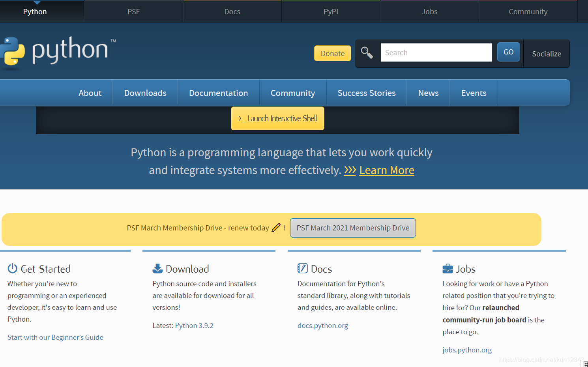Screen dimensions: 588x367
Task: Open the Downloads menu
Action: pos(145,93)
